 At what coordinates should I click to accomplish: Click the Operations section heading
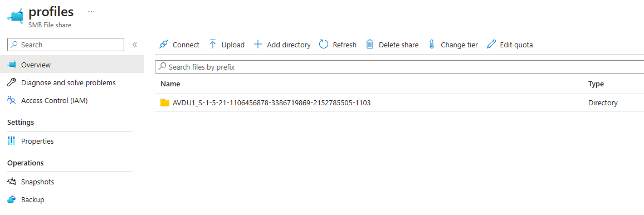click(x=26, y=163)
